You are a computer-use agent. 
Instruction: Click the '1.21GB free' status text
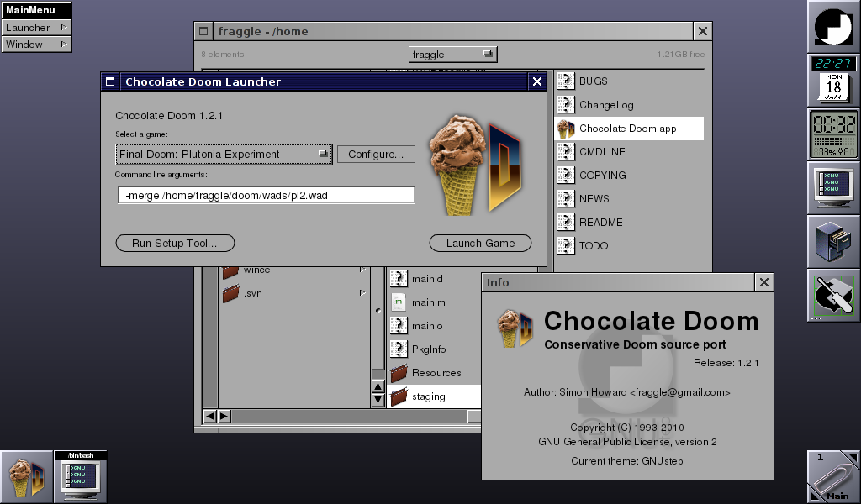pos(681,55)
